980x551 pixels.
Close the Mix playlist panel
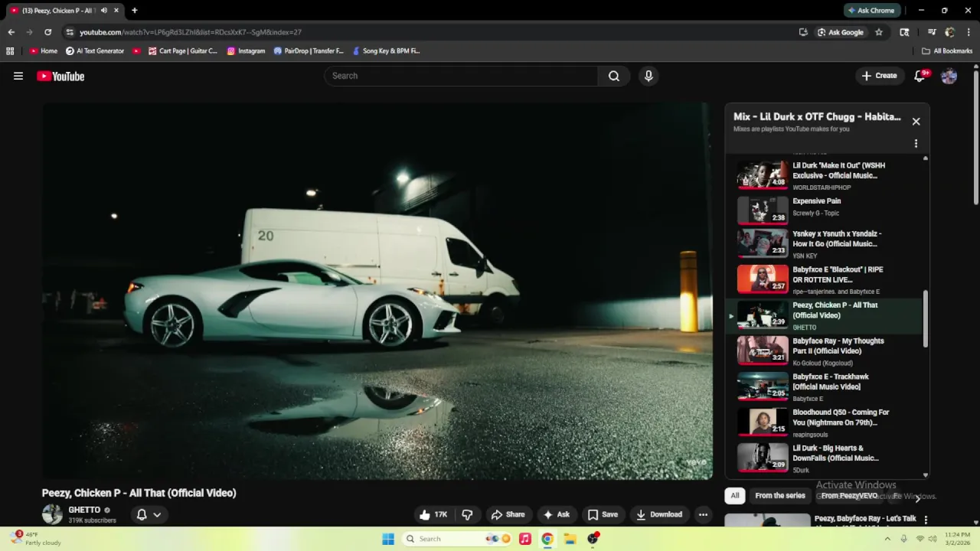coord(916,121)
